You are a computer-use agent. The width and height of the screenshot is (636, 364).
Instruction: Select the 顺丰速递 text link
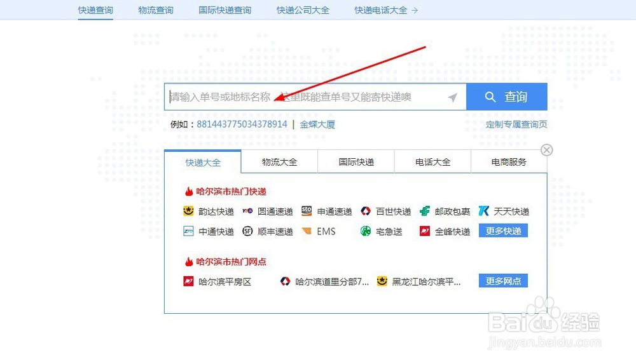pyautogui.click(x=275, y=231)
